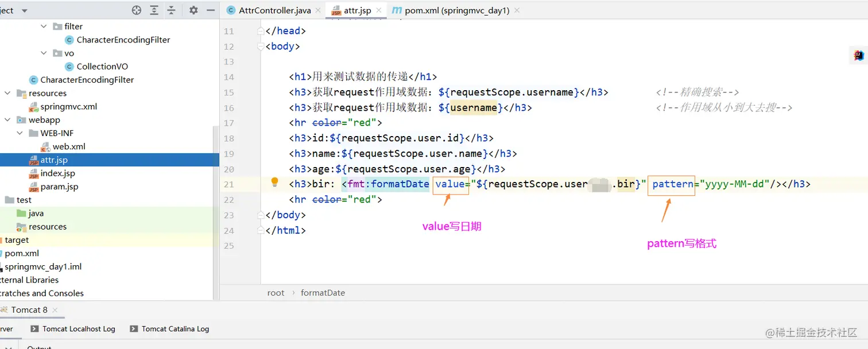Click the webapp folder label
Viewport: 868px width, 349px height.
(44, 120)
